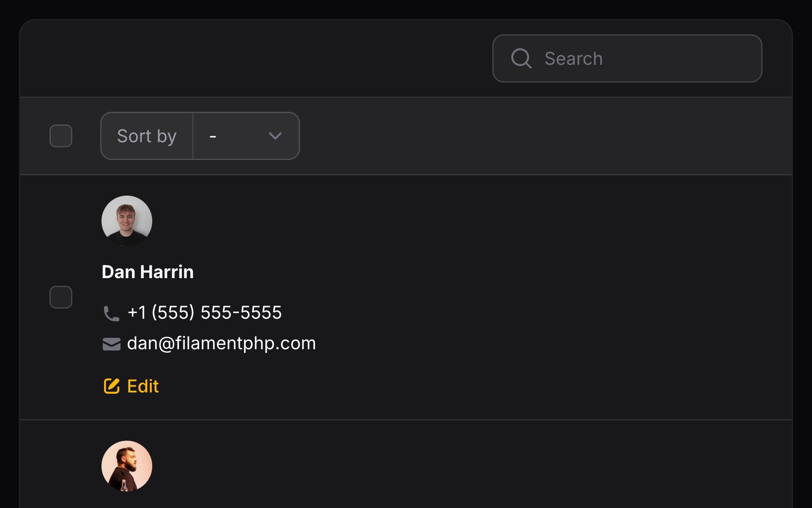Open dan@filamentphp.com email address
Viewport: 812px width, 508px height.
[x=222, y=343]
